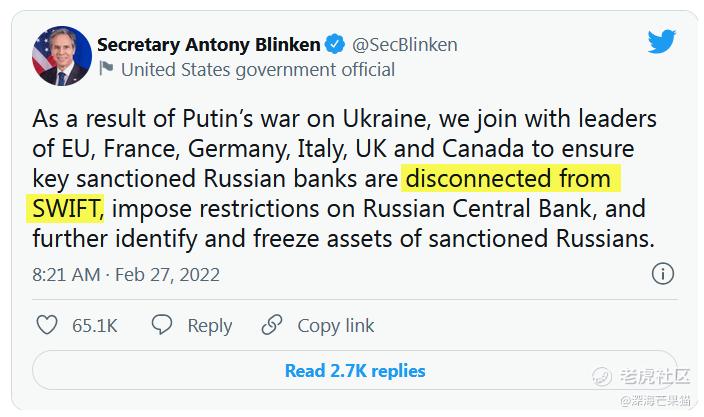Click the 65.1K likes count

tap(95, 325)
